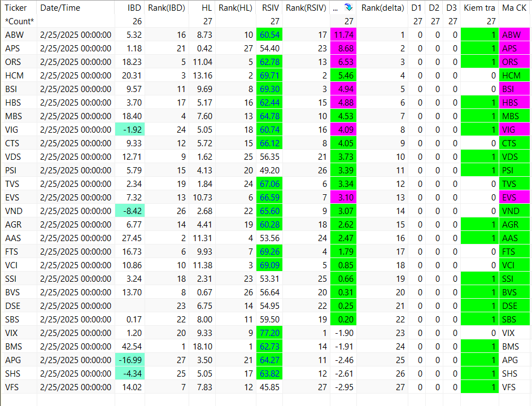Click the delta value 6.53
Viewport: 532px width, 406px height.
[x=343, y=62]
